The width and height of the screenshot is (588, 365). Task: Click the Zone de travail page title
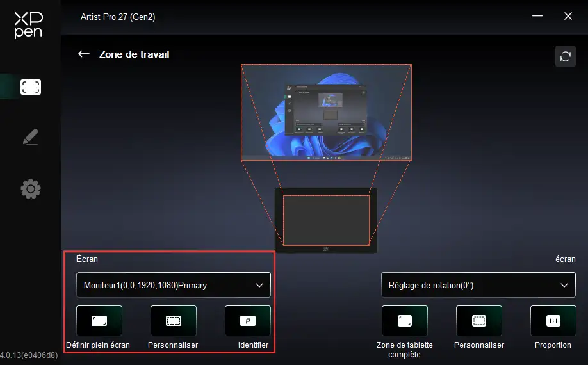coord(134,54)
